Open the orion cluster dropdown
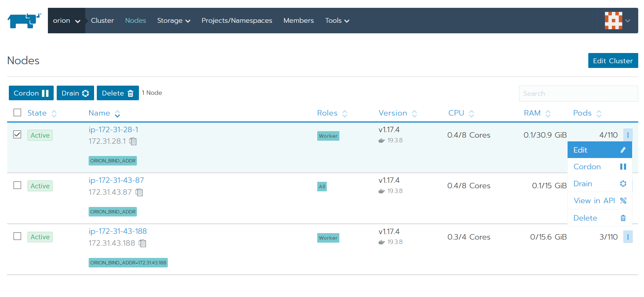This screenshot has width=644, height=297. click(x=66, y=21)
